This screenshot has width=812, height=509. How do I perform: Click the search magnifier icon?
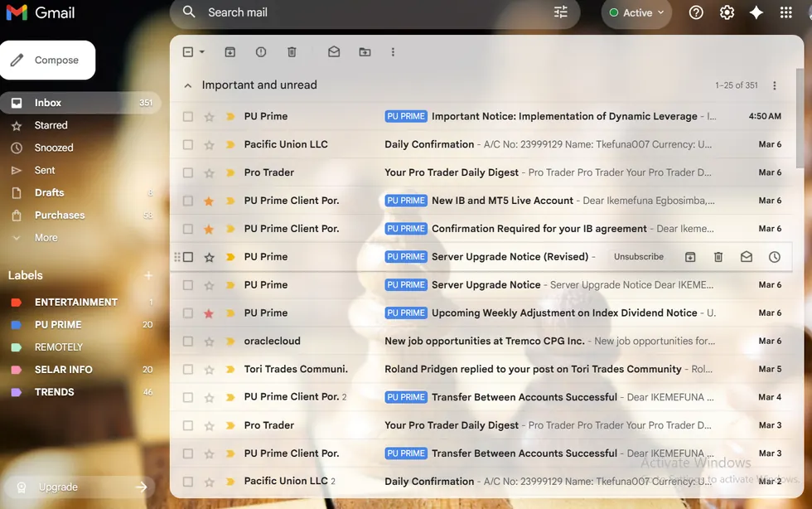(x=189, y=12)
